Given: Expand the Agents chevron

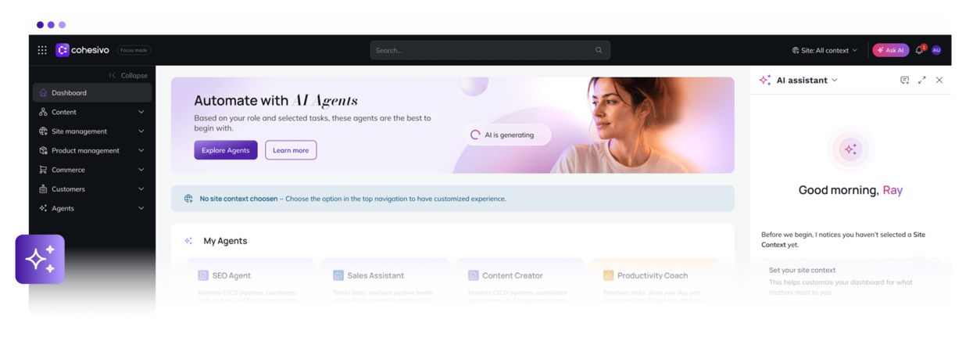Looking at the screenshot, I should pyautogui.click(x=141, y=208).
